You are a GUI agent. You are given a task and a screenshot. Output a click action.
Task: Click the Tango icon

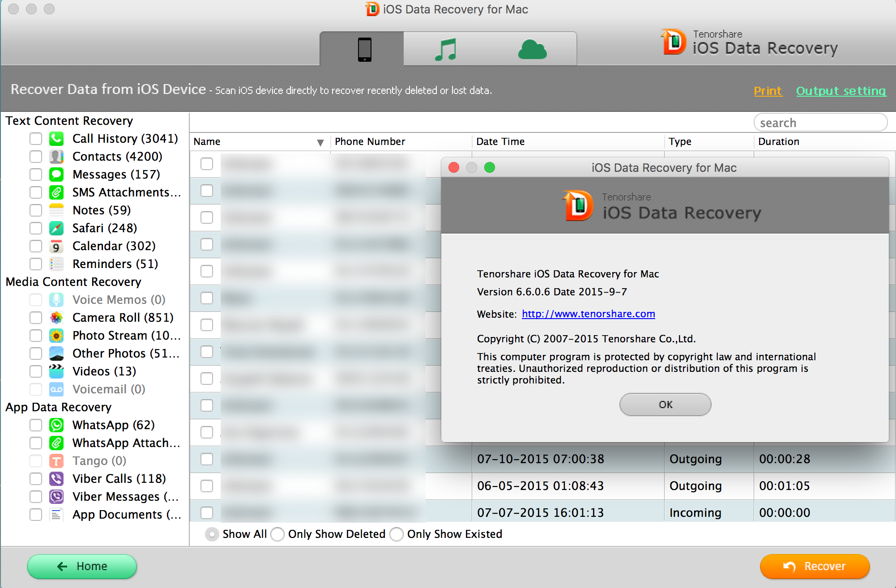[x=56, y=461]
